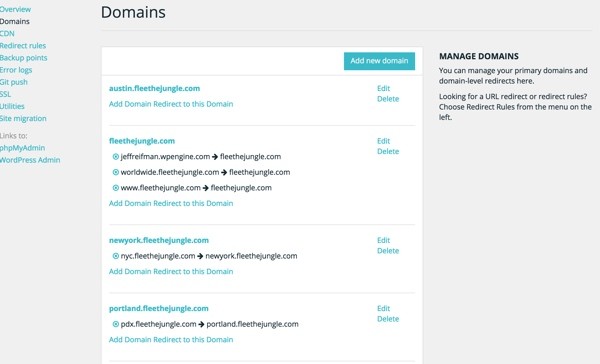Follow the phpMyAdmin link
This screenshot has width=600, height=364.
pos(22,148)
